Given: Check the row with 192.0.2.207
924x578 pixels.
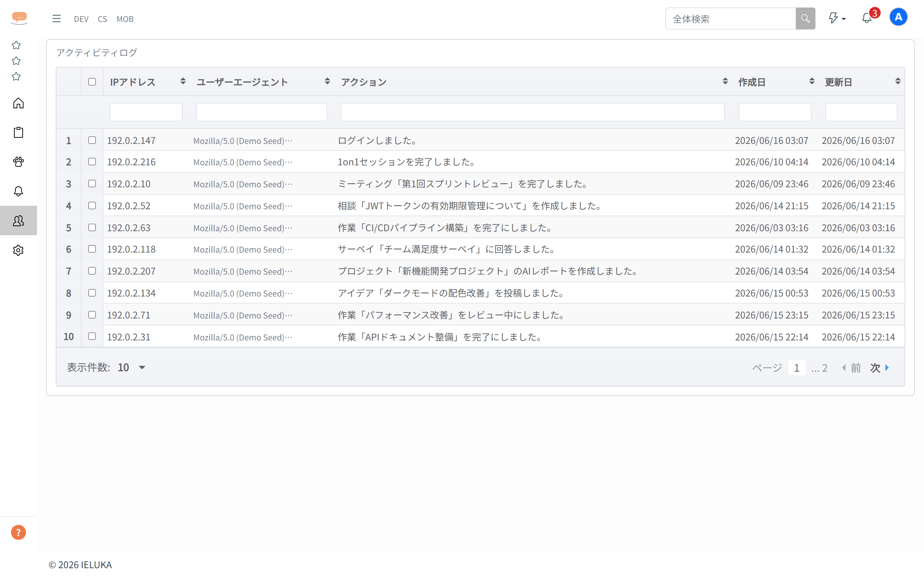Looking at the screenshot, I should pyautogui.click(x=92, y=271).
